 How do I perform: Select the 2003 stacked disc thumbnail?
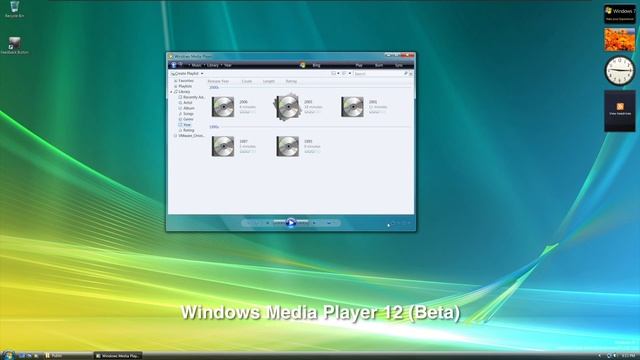pyautogui.click(x=287, y=107)
